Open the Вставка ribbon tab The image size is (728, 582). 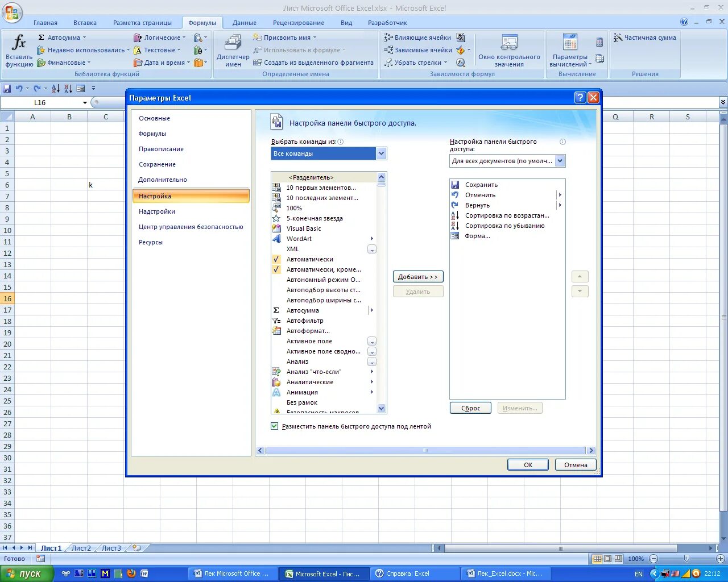[x=85, y=23]
